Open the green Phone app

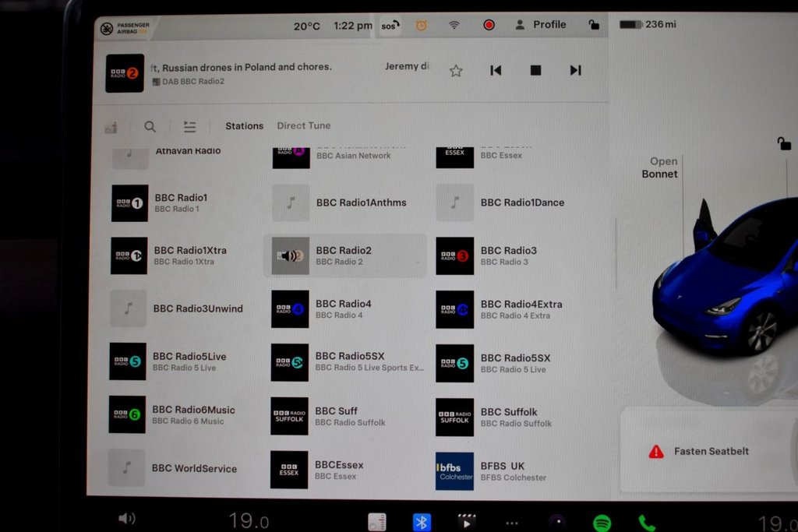[x=646, y=523]
